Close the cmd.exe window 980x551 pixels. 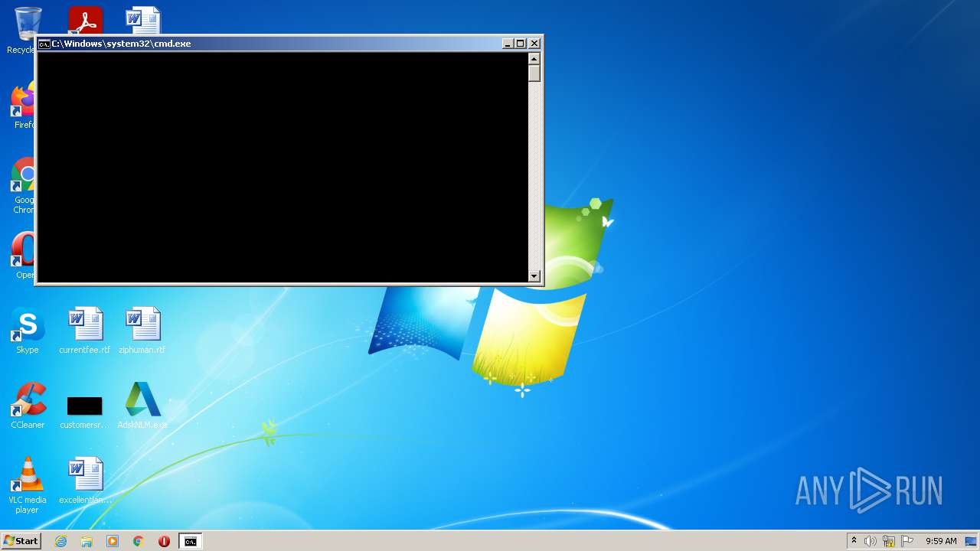(534, 44)
